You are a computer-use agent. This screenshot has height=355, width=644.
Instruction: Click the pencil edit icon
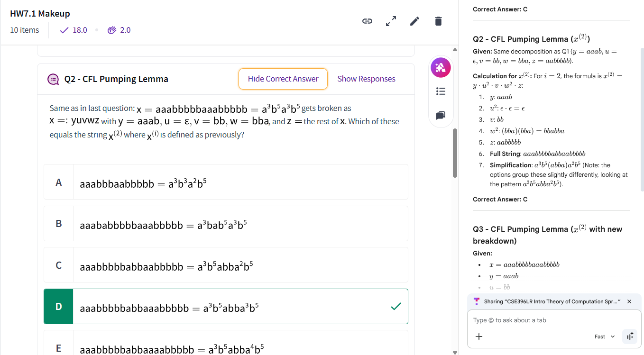[414, 21]
